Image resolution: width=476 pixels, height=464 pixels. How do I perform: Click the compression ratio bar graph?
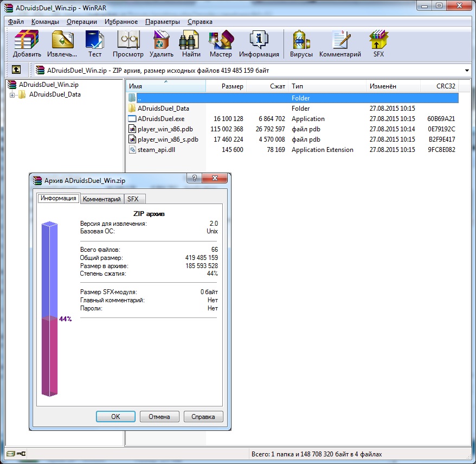pos(49,309)
